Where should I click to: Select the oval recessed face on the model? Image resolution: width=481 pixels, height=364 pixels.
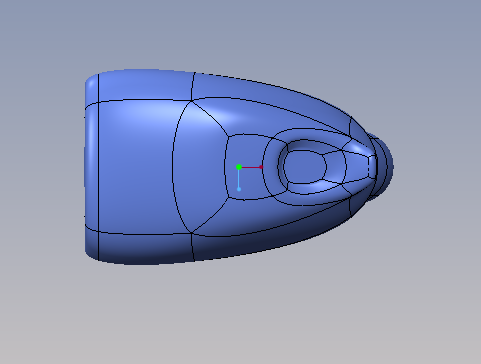pyautogui.click(x=305, y=167)
